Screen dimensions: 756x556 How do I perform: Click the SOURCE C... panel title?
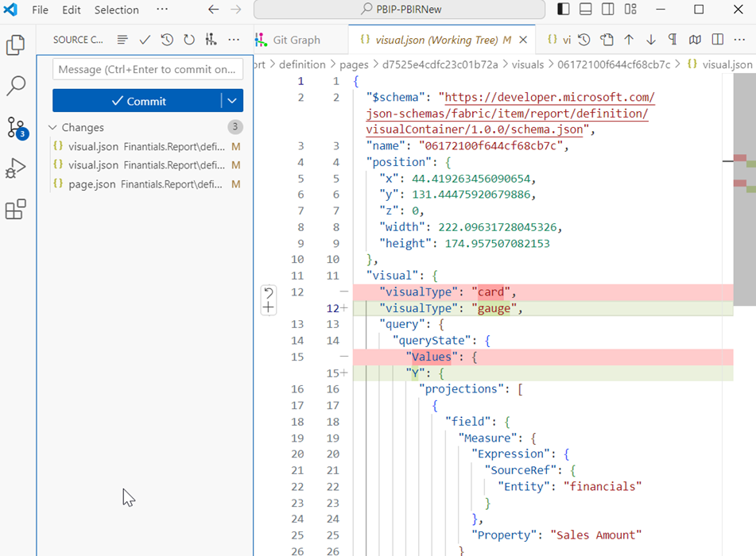click(x=78, y=40)
